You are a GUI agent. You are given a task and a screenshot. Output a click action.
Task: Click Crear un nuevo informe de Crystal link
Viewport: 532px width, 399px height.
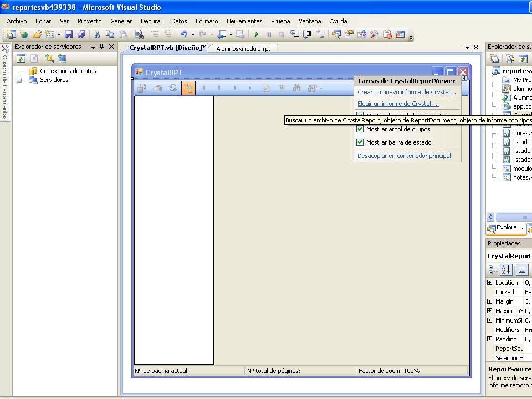pyautogui.click(x=406, y=92)
